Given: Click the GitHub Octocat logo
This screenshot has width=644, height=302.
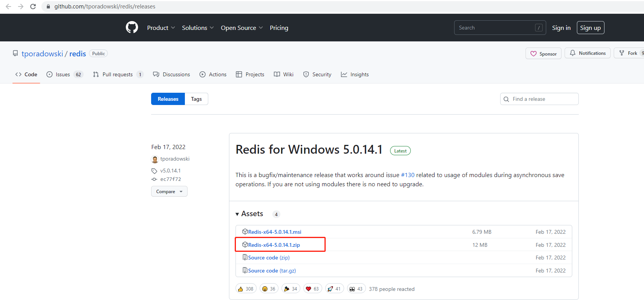Looking at the screenshot, I should click(132, 28).
